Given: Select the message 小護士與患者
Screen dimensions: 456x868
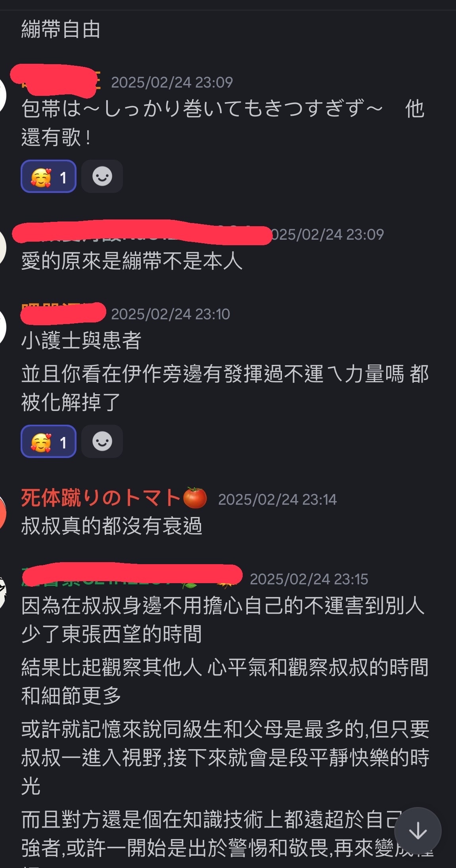Looking at the screenshot, I should click(x=81, y=341).
